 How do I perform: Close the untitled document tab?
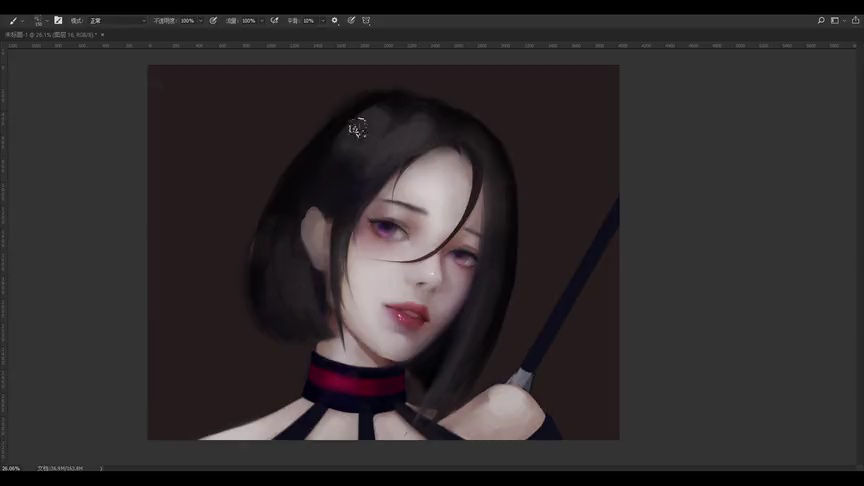point(102,35)
